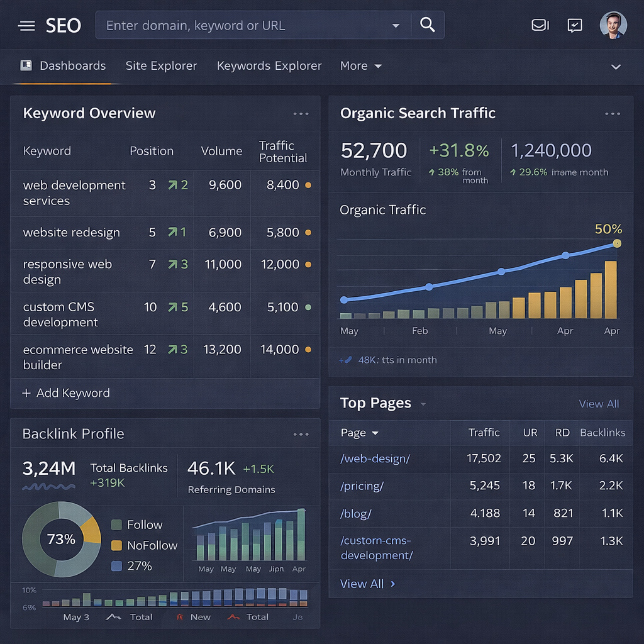
Task: Open the feedback chat icon
Action: (575, 25)
